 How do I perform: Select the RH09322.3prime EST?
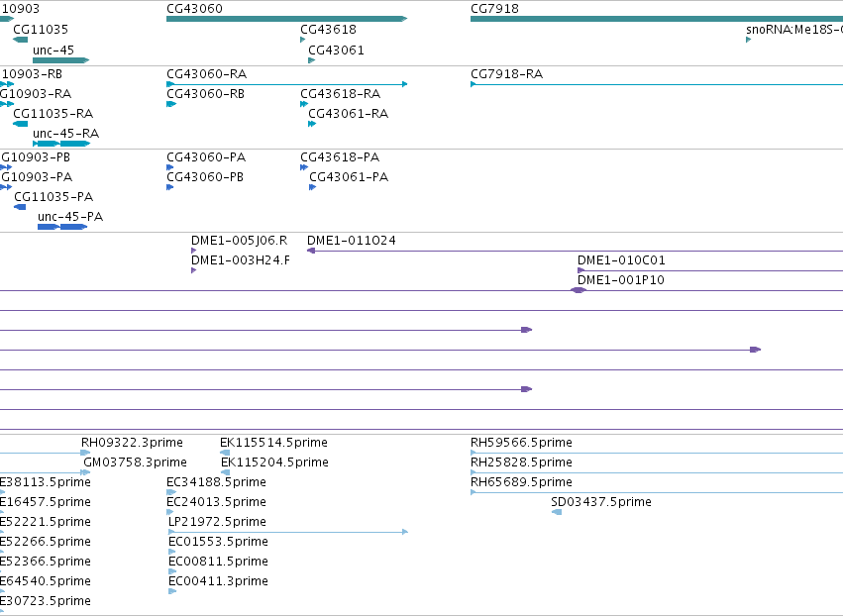46,454
